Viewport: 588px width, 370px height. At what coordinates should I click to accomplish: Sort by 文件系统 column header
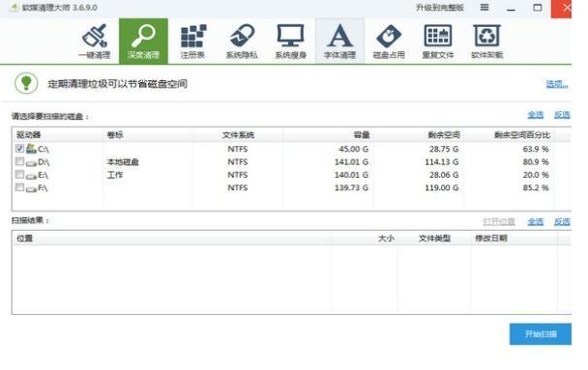(238, 135)
